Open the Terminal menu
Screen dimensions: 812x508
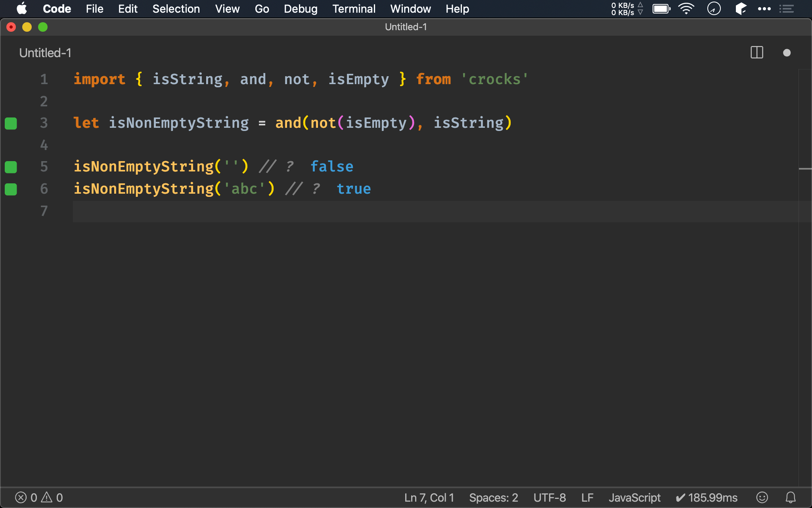coord(354,9)
